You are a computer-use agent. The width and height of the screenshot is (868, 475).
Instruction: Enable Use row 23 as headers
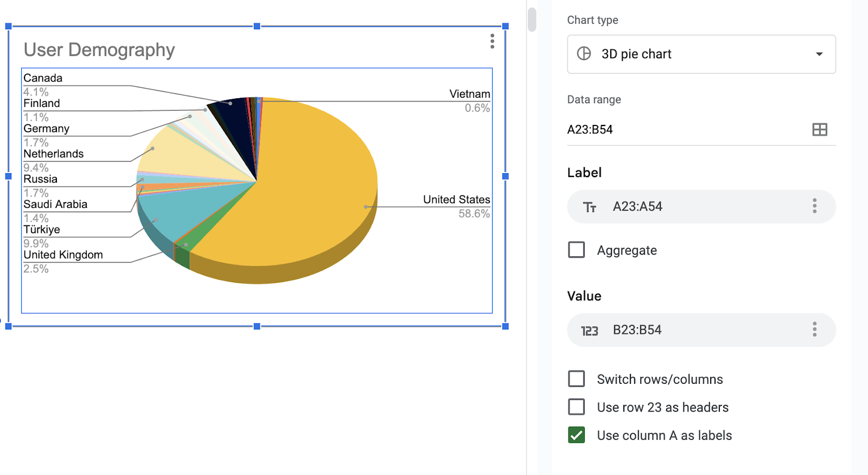click(x=576, y=407)
